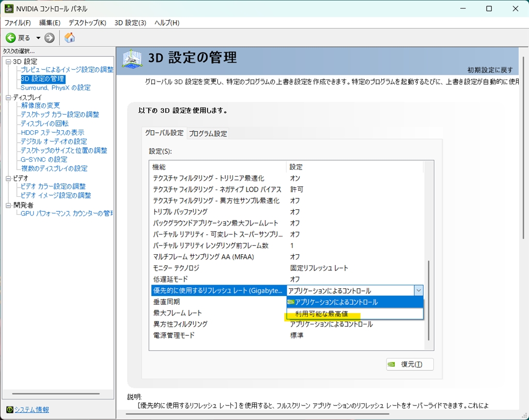The image size is (529, 420).
Task: Open 3D 設定(3) menu
Action: click(130, 23)
